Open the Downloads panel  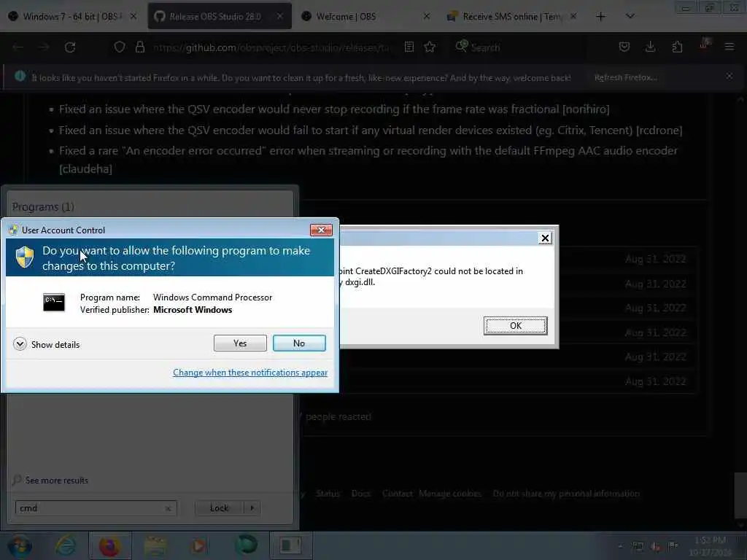pyautogui.click(x=650, y=47)
